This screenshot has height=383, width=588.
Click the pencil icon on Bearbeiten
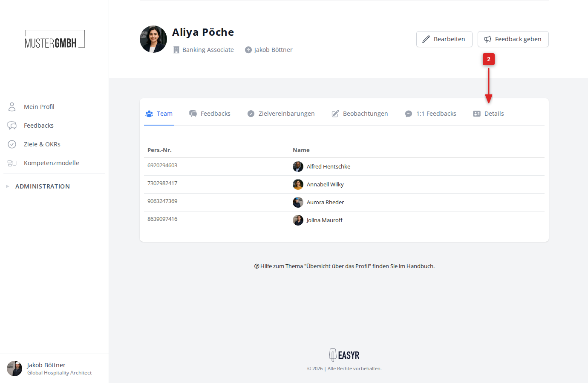pos(426,39)
